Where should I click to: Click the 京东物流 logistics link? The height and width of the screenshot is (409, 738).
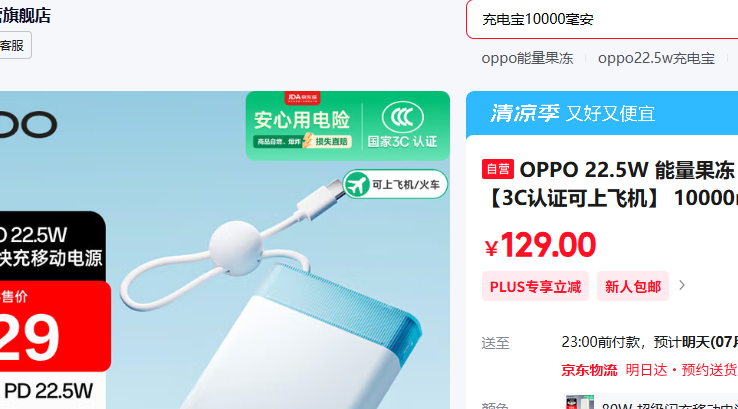click(589, 370)
